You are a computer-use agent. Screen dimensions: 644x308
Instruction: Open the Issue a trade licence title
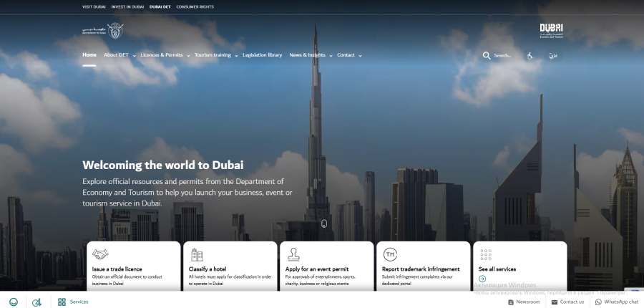tap(117, 269)
